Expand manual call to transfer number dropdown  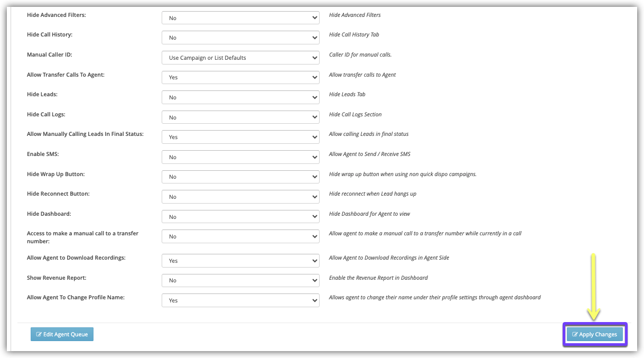[x=240, y=236]
